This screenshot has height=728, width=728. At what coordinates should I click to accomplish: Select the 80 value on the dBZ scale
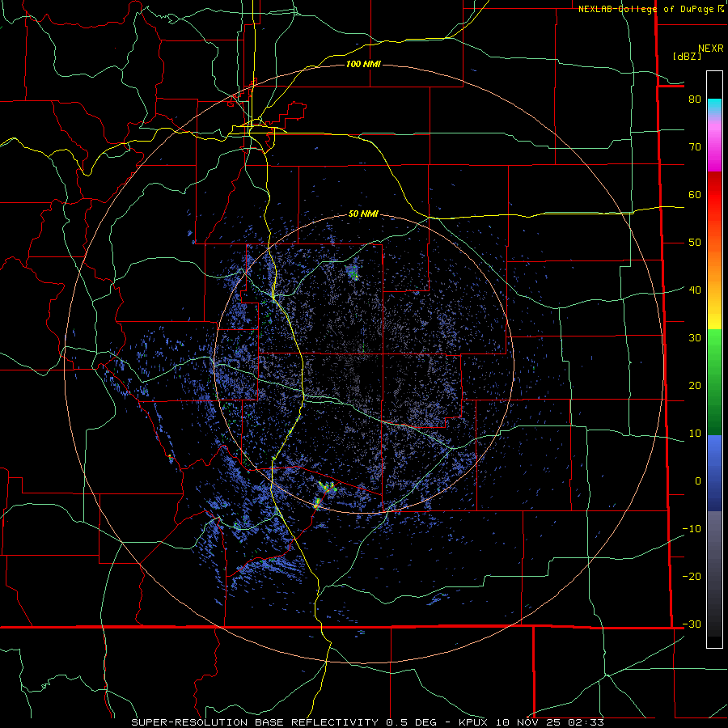pyautogui.click(x=695, y=99)
